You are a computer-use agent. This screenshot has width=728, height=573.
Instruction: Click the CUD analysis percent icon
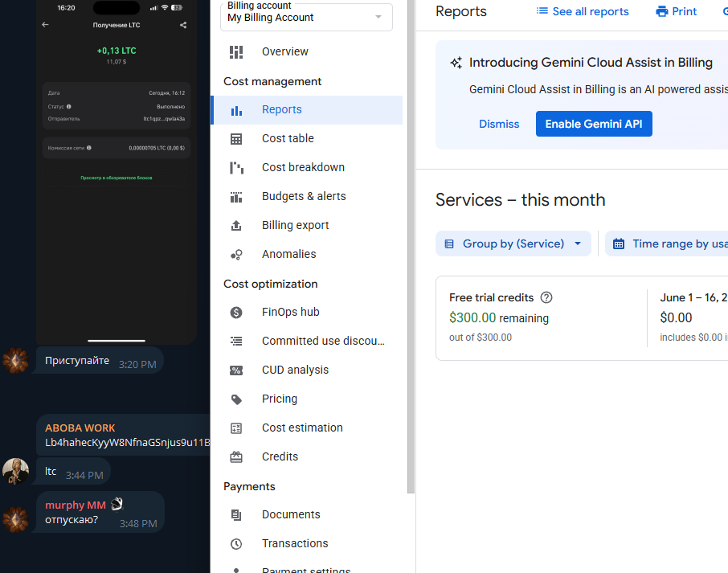pos(236,370)
